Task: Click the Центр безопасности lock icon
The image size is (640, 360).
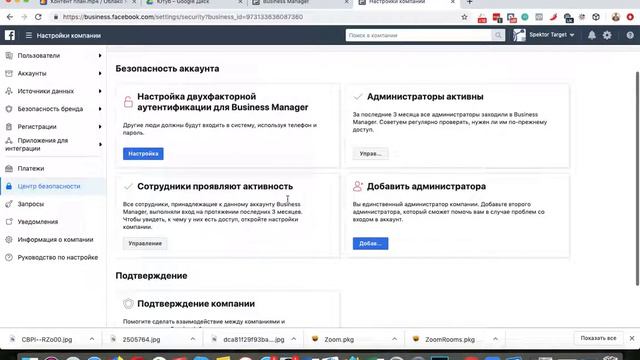Action: point(9,186)
